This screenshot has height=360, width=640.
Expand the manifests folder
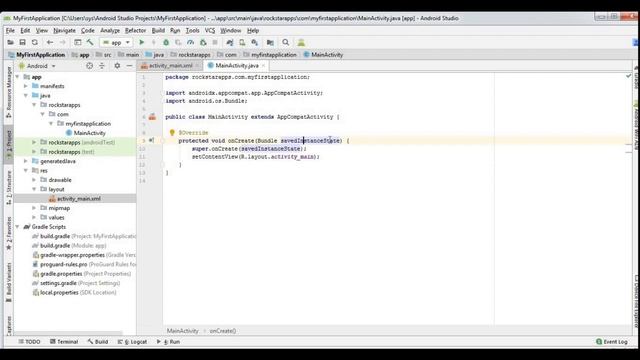26,86
